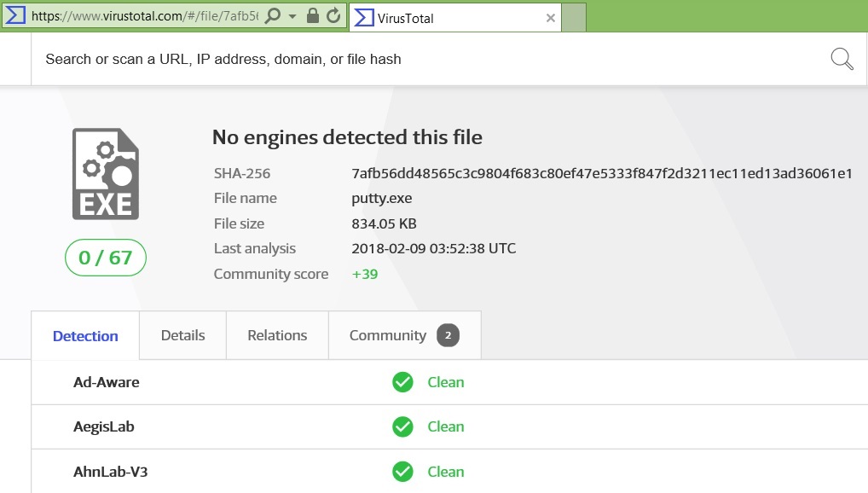Open the address bar autocomplete dropdown arrow
The height and width of the screenshot is (493, 868).
coord(292,16)
